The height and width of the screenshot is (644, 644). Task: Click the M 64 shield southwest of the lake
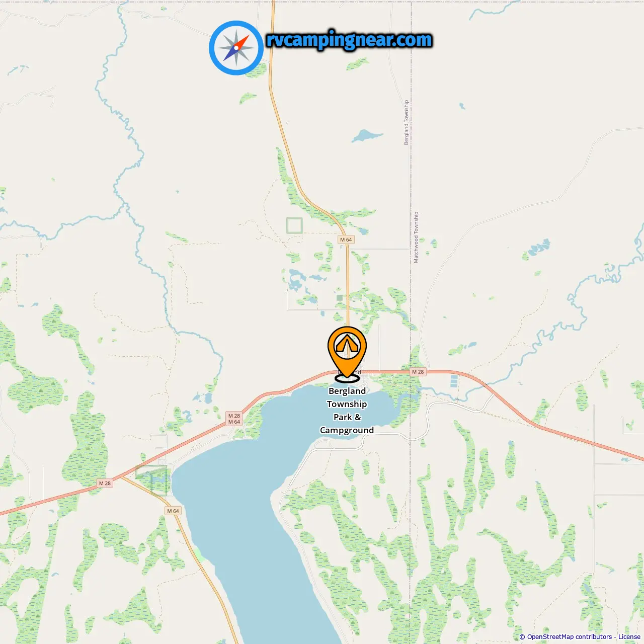tap(173, 511)
